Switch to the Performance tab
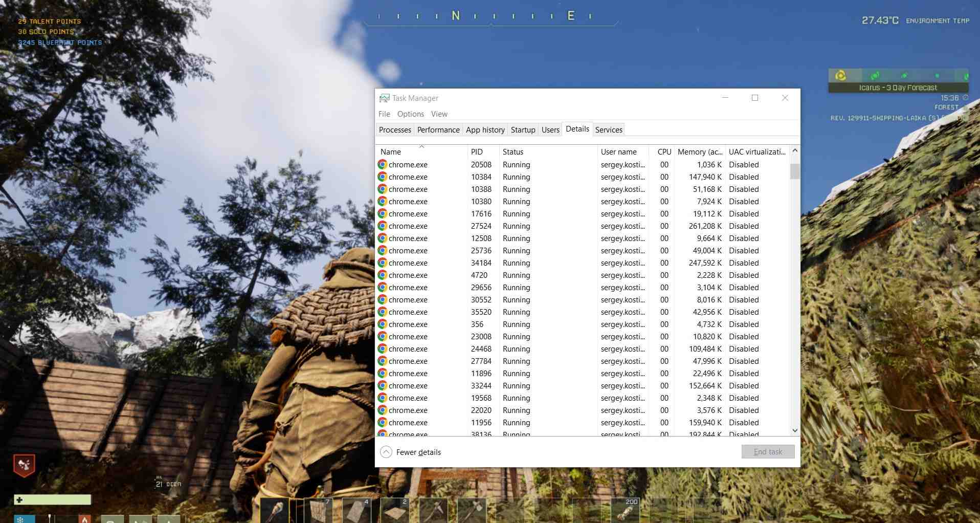Image resolution: width=980 pixels, height=523 pixels. tap(438, 129)
